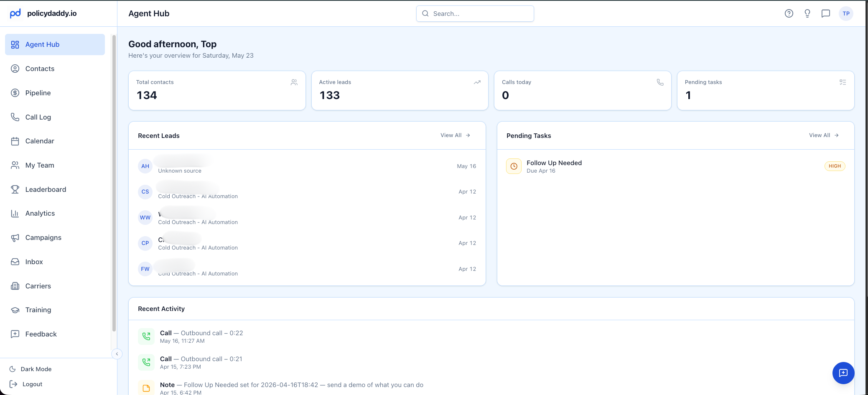868x395 pixels.
Task: Open the Inbox menu item
Action: click(55, 262)
